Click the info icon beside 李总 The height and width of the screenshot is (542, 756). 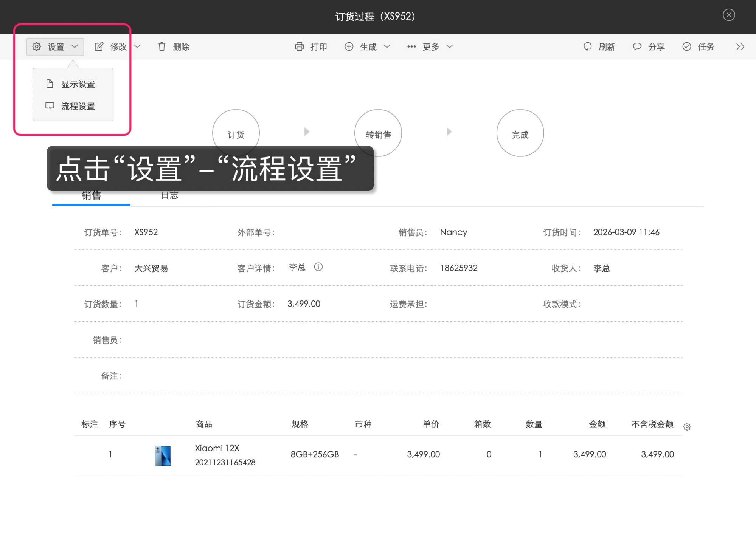click(319, 267)
